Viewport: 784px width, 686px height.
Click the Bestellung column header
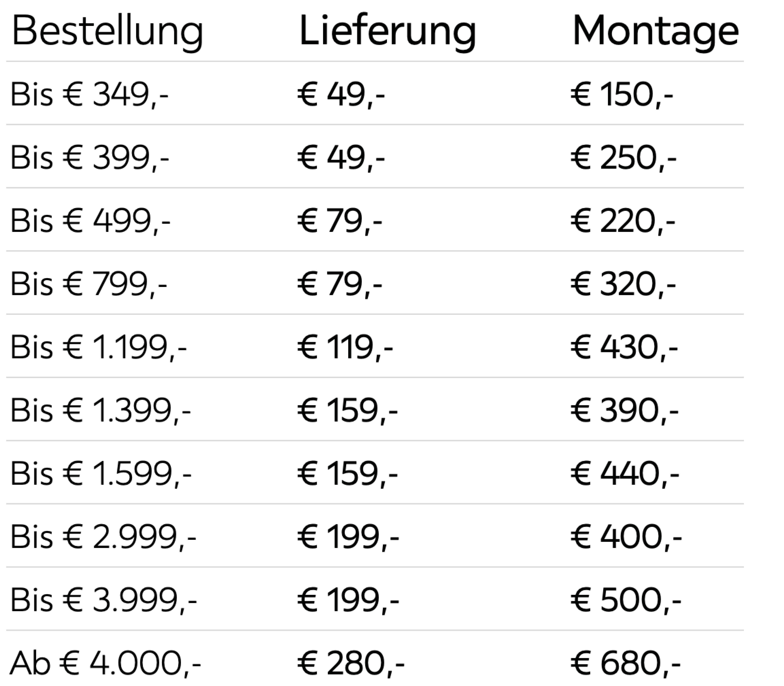point(108,32)
